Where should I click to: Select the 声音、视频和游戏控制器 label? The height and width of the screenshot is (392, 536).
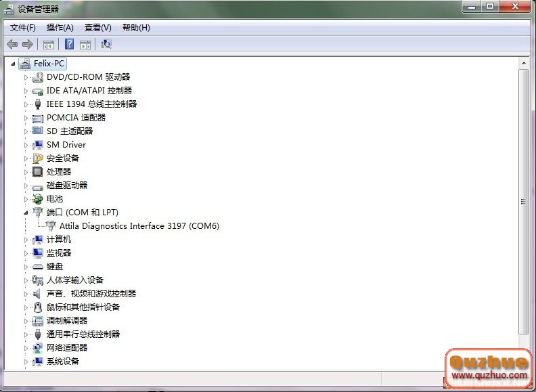[91, 293]
